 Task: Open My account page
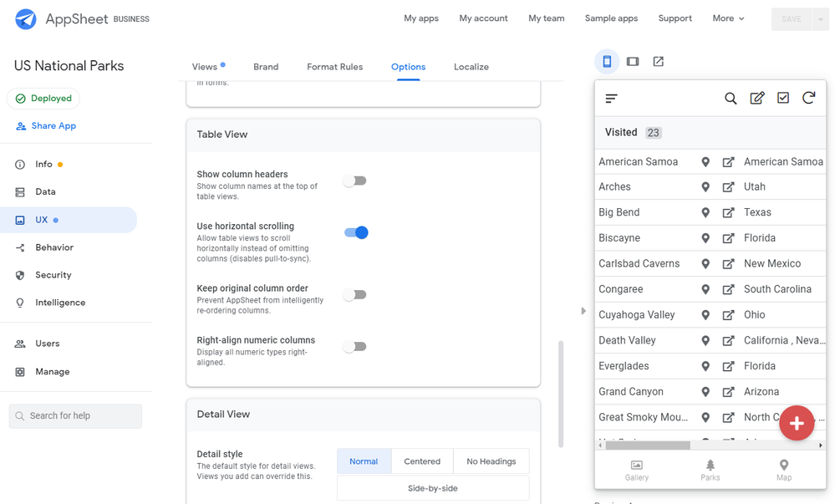coord(484,18)
